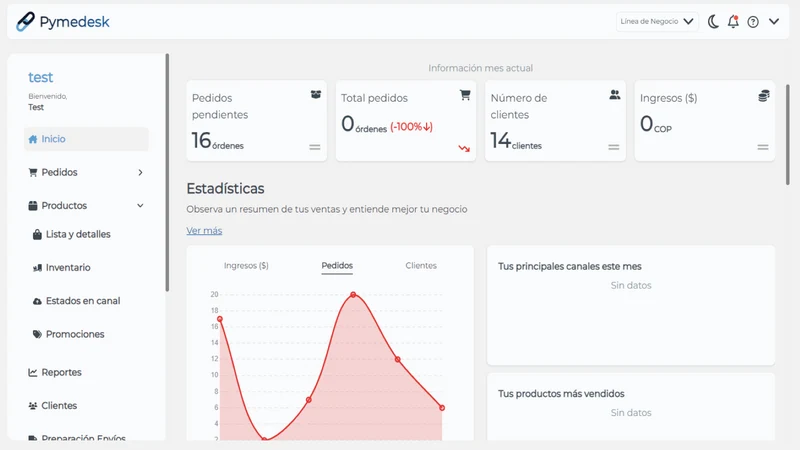This screenshot has width=800, height=450.
Task: Go to Inicio in sidebar
Action: [86, 139]
